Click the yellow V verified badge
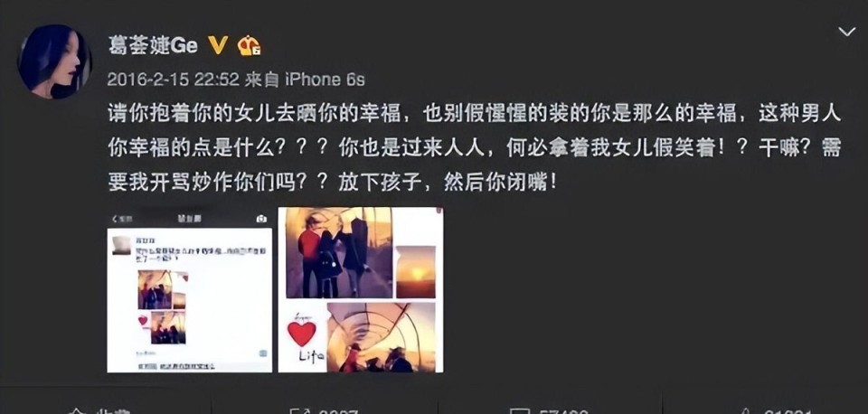 point(218,45)
